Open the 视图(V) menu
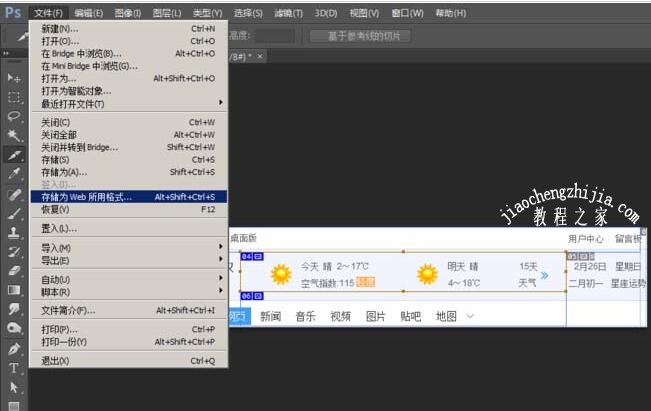651x411 pixels. [x=364, y=13]
